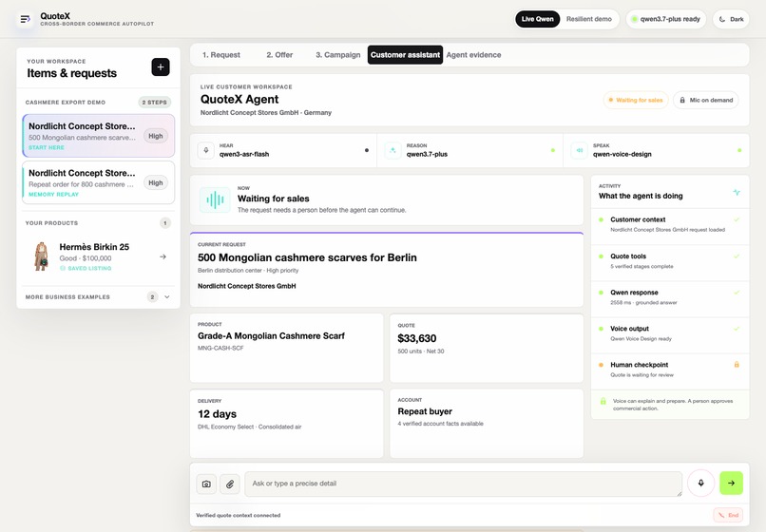Click the MNG-CASH-SCF product code
Viewport: 766px width, 532px height.
coord(220,349)
